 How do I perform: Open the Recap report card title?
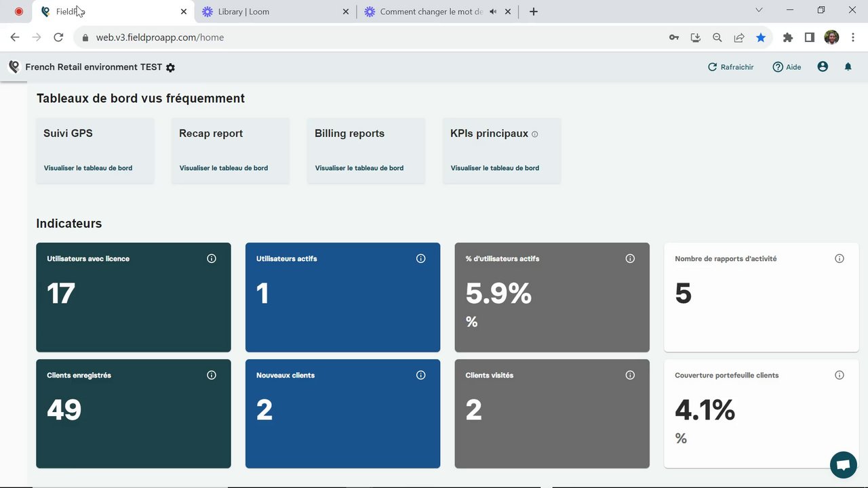pos(211,134)
